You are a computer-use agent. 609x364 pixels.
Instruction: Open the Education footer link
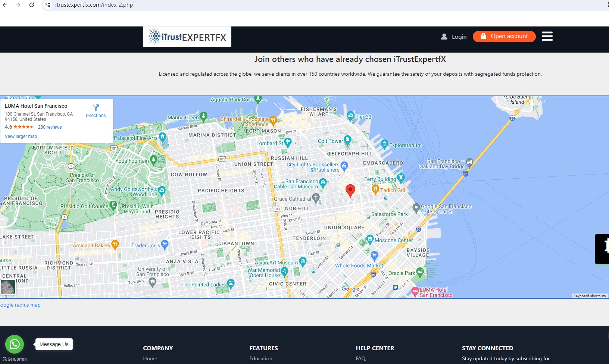261,359
